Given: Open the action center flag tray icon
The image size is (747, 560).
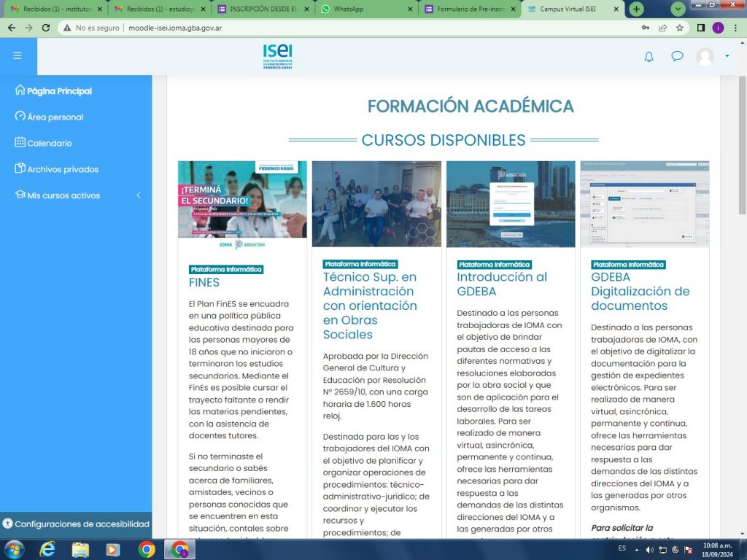Looking at the screenshot, I should pyautogui.click(x=688, y=550).
